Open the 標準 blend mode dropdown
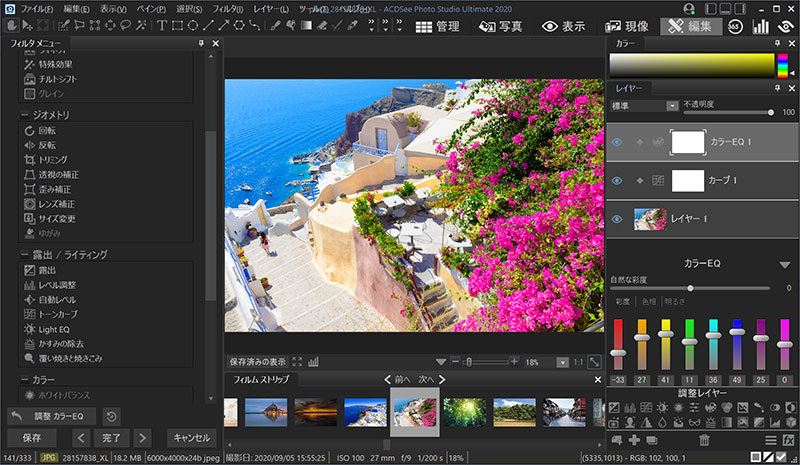Image resolution: width=800 pixels, height=465 pixels. tap(644, 106)
